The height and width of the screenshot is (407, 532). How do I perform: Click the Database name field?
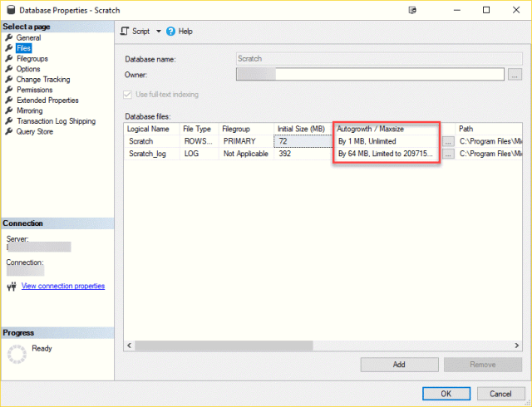click(379, 59)
